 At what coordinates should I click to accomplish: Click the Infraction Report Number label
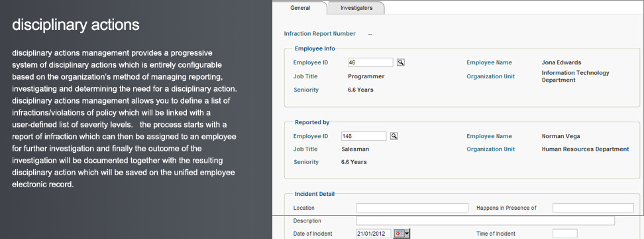[320, 34]
